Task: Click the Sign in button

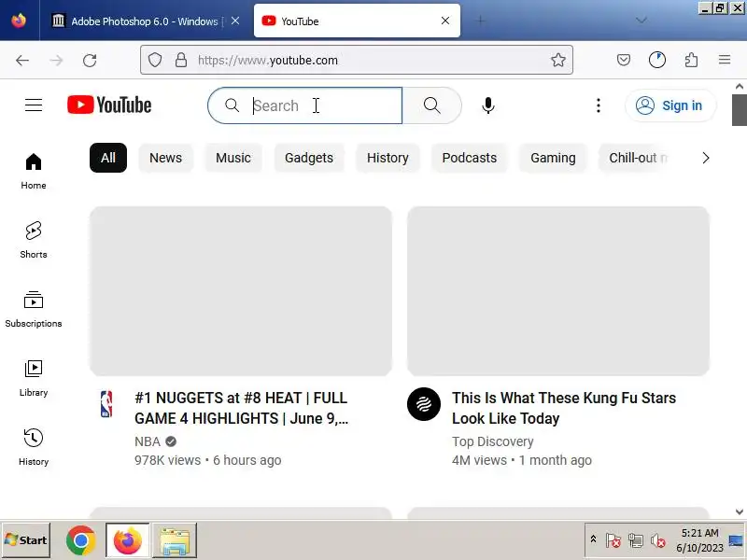Action: pyautogui.click(x=670, y=105)
